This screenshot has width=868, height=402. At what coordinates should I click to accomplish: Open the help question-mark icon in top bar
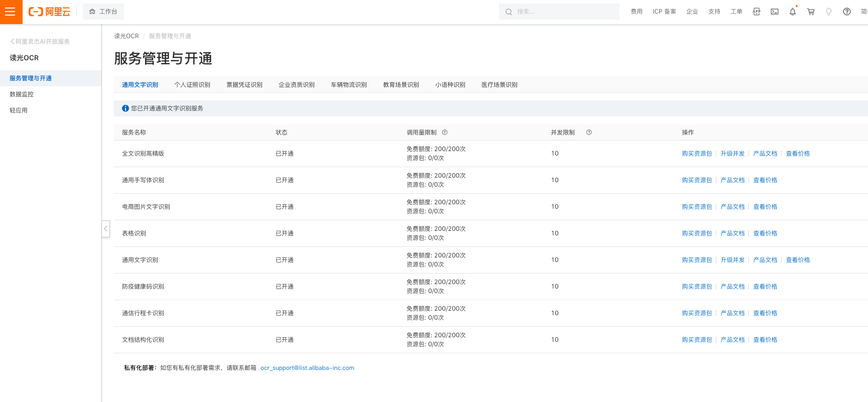(x=847, y=12)
